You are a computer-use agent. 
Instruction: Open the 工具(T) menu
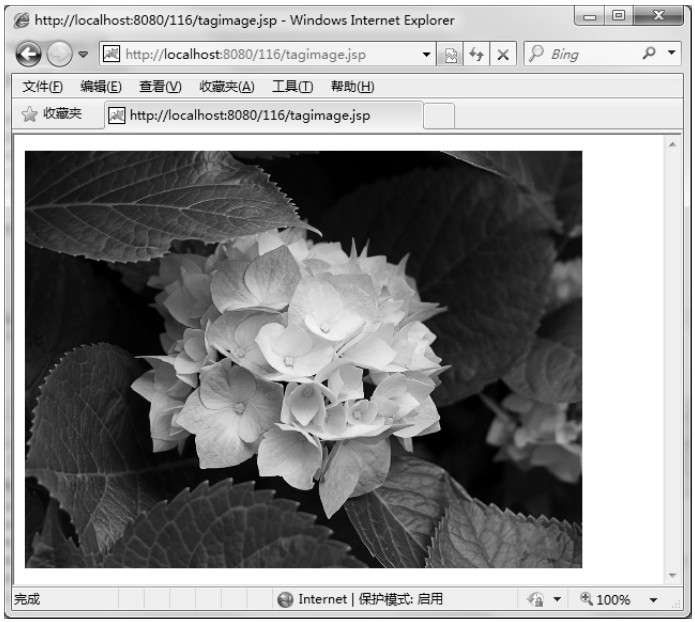(x=293, y=87)
